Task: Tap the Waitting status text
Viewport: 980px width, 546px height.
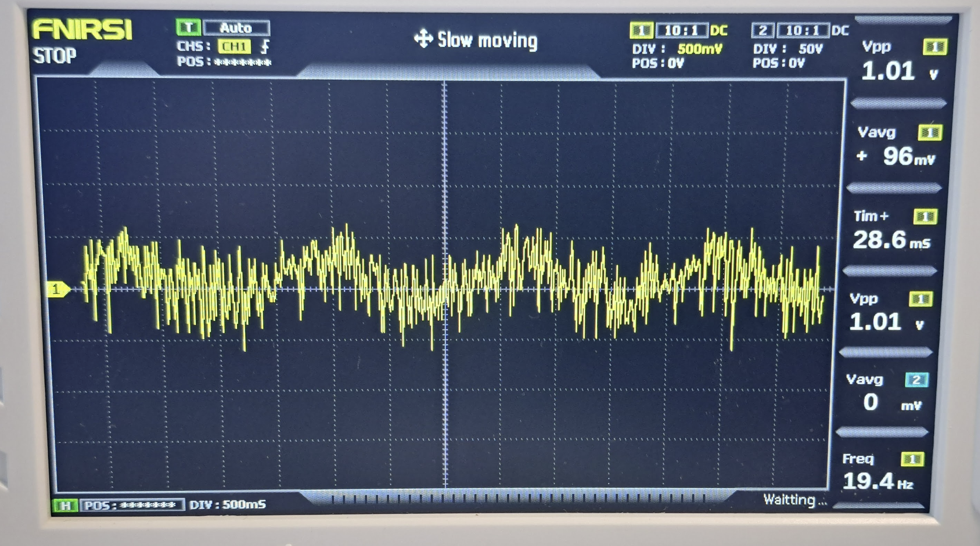Action: coord(795,500)
